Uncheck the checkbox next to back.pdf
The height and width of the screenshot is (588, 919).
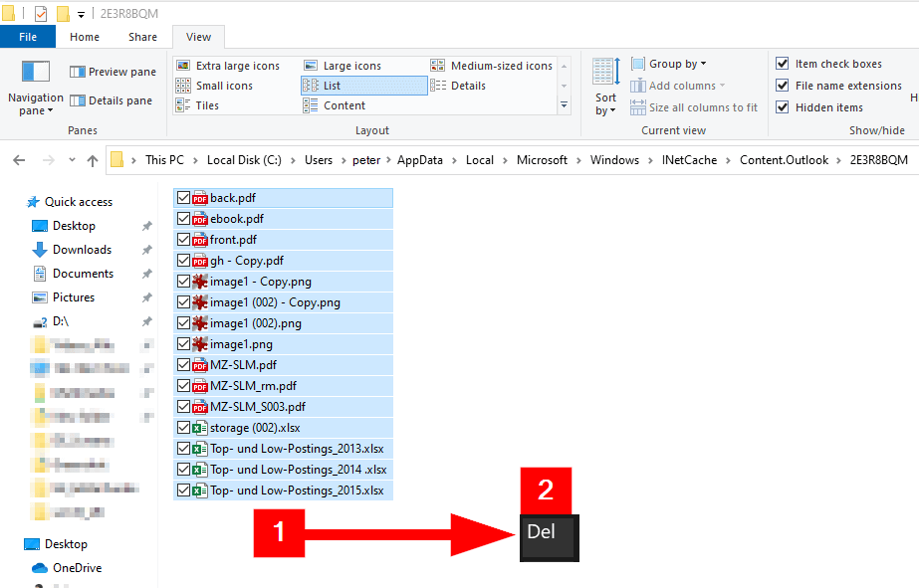tap(182, 197)
